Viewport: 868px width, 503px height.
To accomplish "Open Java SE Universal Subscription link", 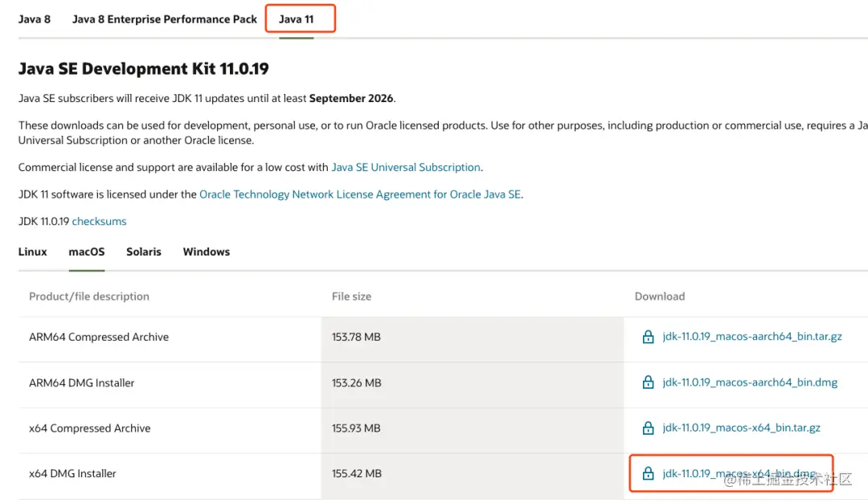I will pyautogui.click(x=406, y=167).
